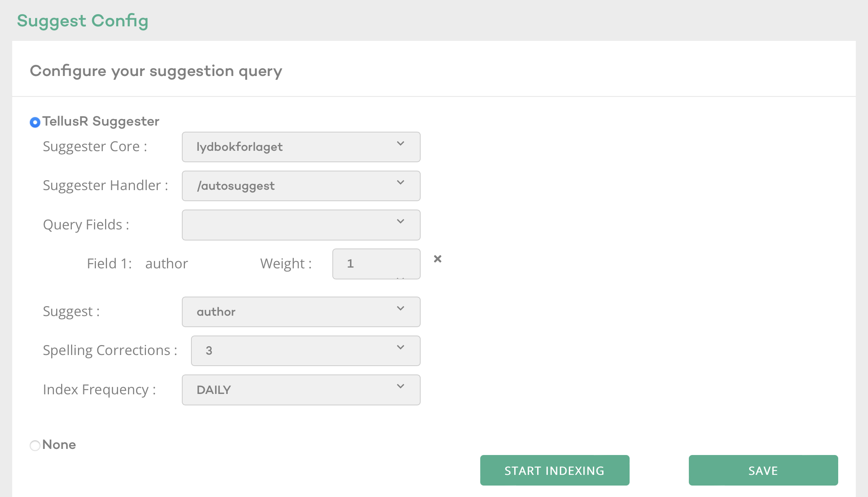Click the START INDEXING button
868x497 pixels.
coord(554,470)
